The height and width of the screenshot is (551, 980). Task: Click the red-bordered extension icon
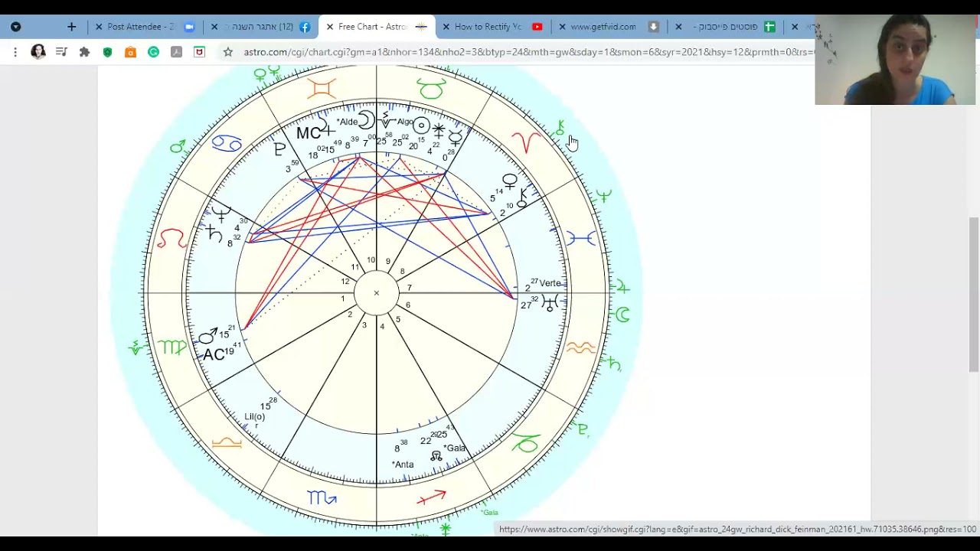click(199, 52)
